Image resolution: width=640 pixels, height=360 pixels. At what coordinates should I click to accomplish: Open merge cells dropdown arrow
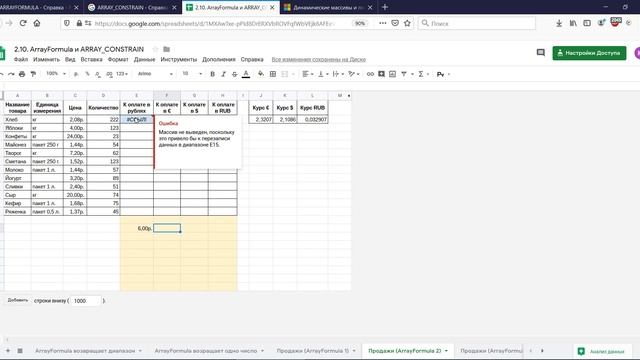pos(293,74)
